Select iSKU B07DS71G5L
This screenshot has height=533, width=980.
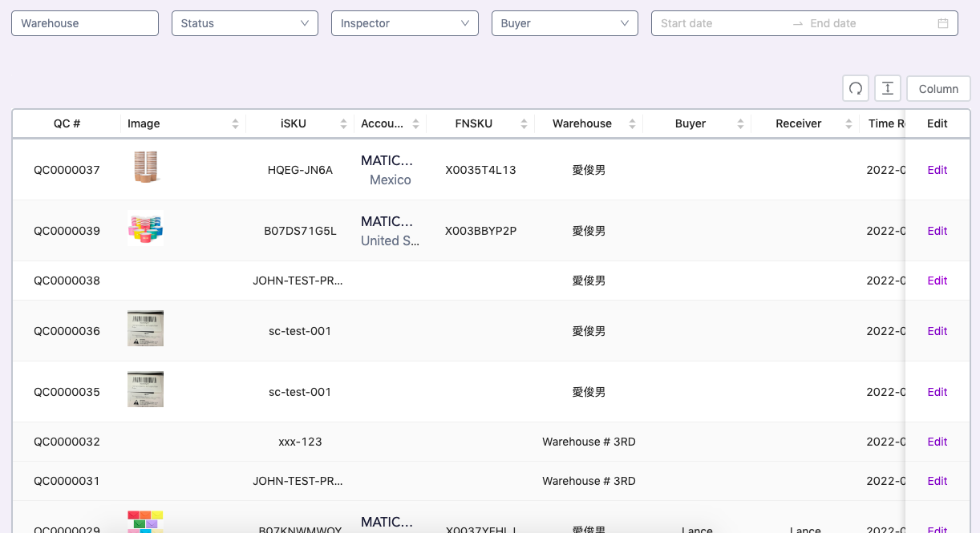[x=300, y=231]
